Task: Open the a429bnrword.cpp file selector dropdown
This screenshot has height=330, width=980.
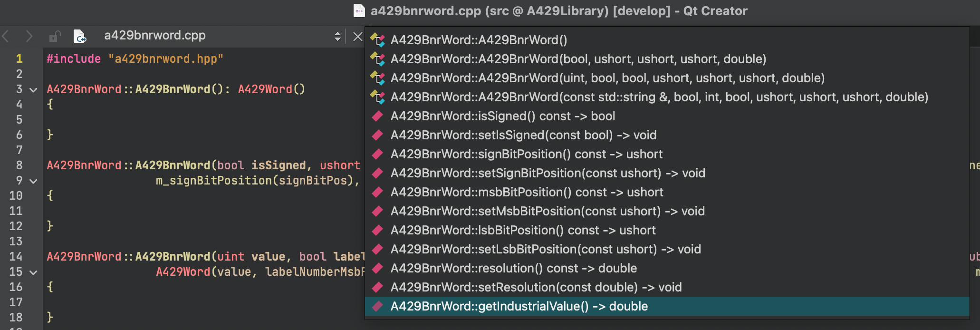Action: tap(337, 36)
